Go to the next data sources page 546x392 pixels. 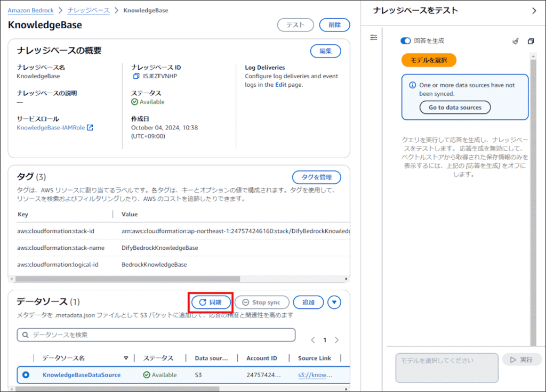[336, 340]
